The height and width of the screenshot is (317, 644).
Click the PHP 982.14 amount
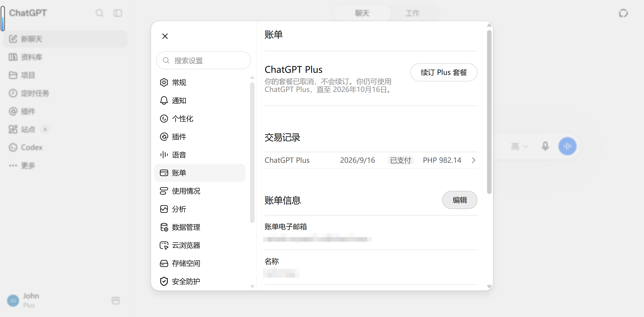[442, 160]
